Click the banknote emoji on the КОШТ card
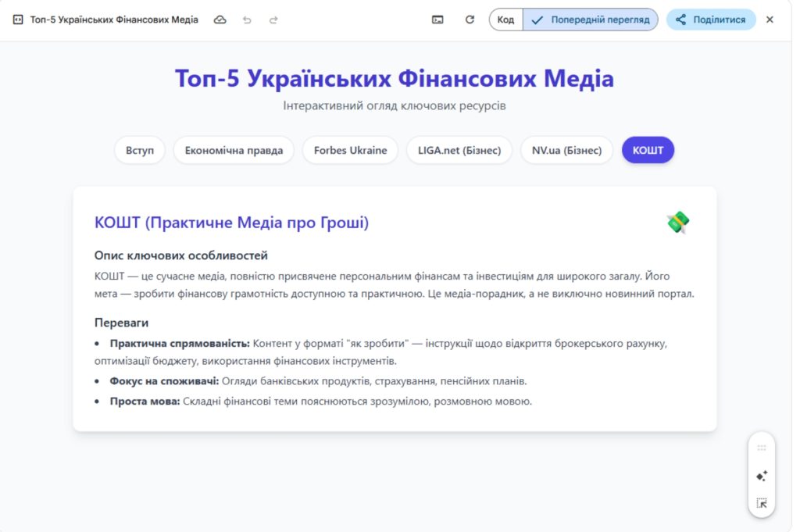This screenshot has height=532, width=800. [x=677, y=223]
